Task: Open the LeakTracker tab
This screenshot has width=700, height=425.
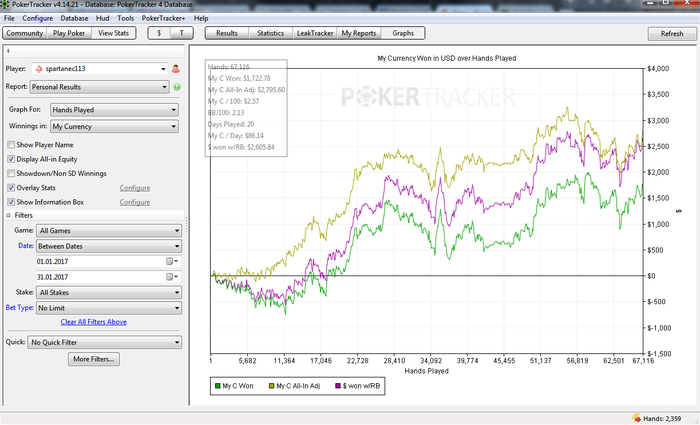Action: (x=315, y=33)
